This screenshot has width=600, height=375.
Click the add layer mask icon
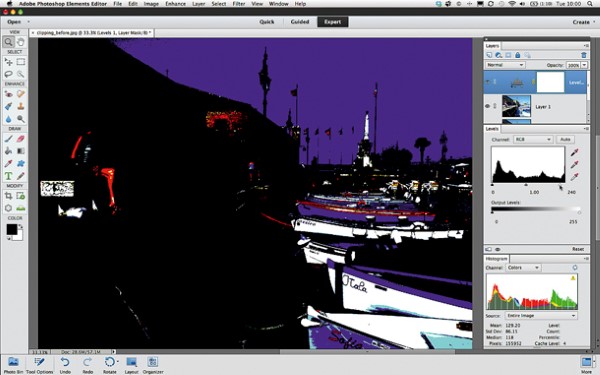click(x=508, y=55)
